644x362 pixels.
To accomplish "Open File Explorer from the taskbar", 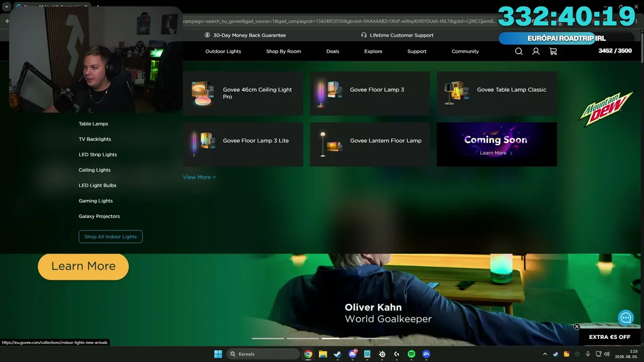I will click(x=323, y=354).
